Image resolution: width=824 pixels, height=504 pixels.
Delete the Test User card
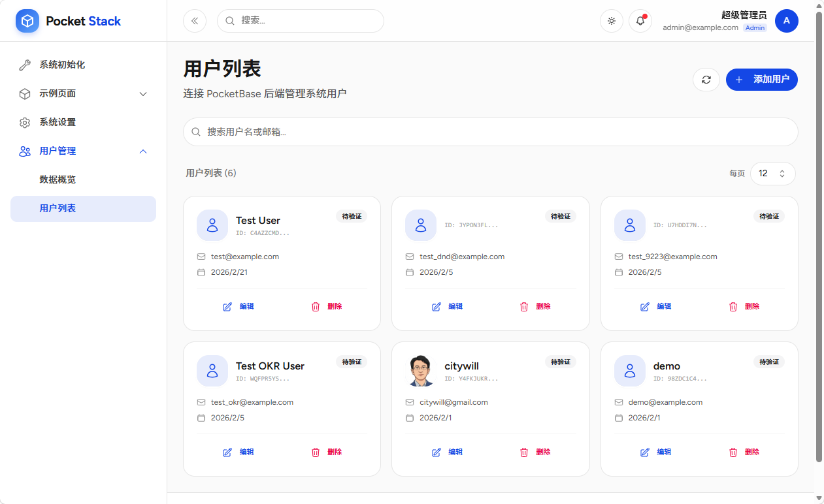(x=326, y=306)
